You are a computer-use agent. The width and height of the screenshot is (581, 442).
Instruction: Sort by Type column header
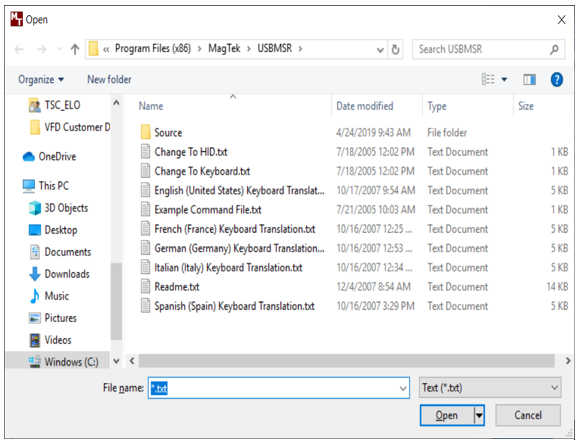click(437, 106)
